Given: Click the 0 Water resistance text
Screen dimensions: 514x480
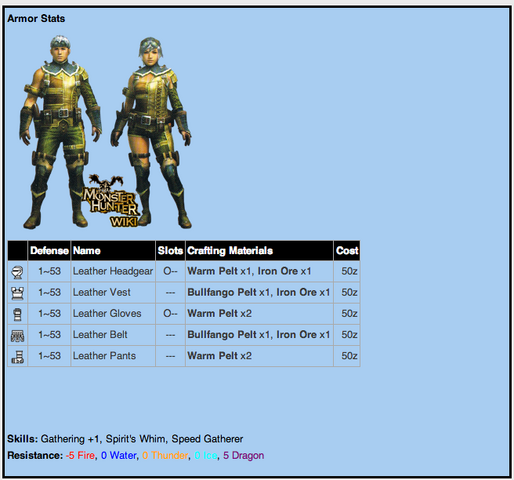Looking at the screenshot, I should 119,455.
